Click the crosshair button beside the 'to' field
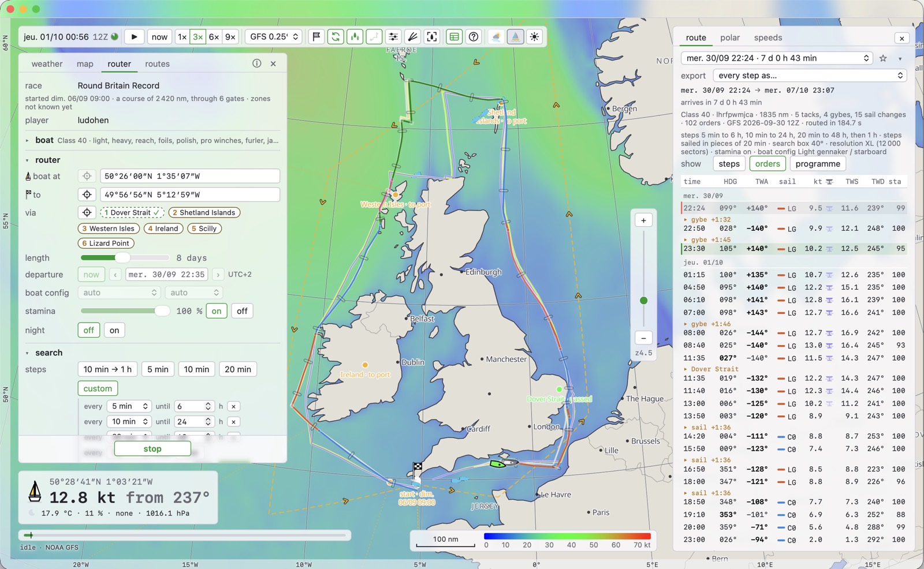The width and height of the screenshot is (924, 569). 87,194
